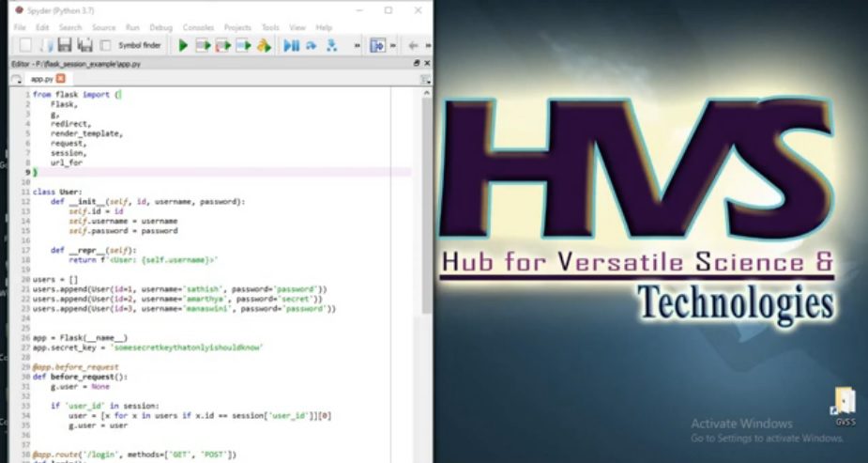Image resolution: width=868 pixels, height=463 pixels.
Task: Expand overflow chevron after maximize pane icon
Action: [x=393, y=45]
